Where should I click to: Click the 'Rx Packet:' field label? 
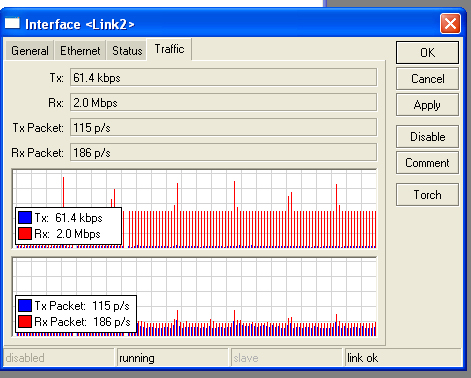pos(37,153)
